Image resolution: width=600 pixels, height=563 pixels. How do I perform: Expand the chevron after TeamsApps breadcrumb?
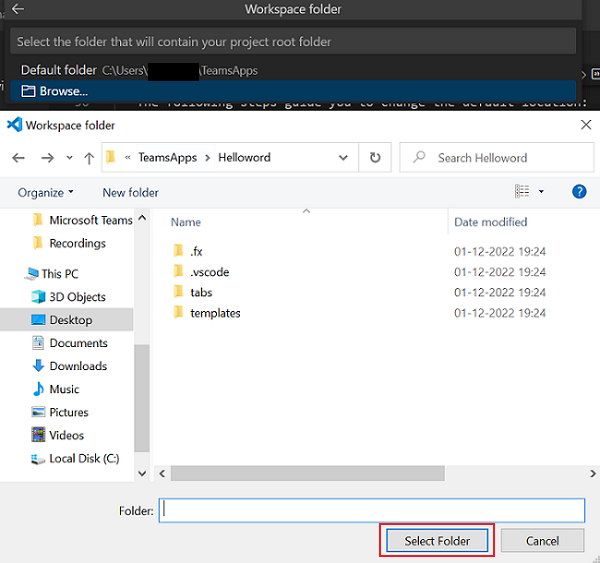tap(207, 158)
